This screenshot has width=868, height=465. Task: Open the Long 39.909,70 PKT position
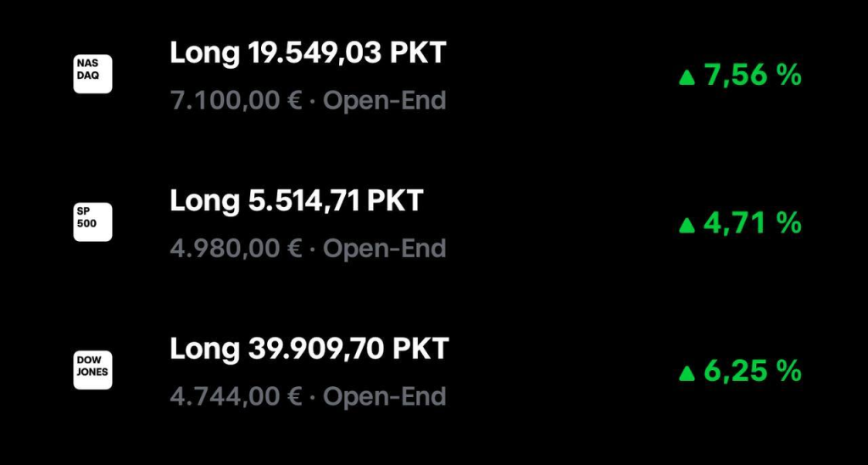(309, 349)
